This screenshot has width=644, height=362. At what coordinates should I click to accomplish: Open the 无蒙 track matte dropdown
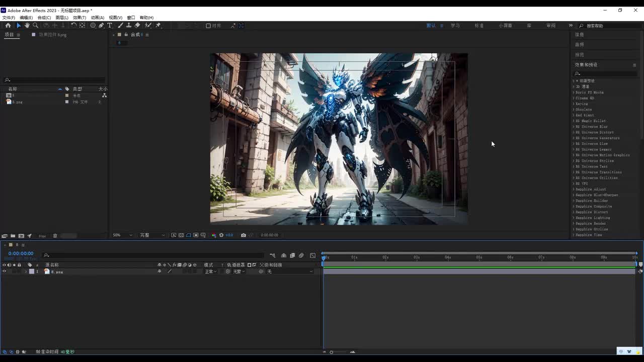(x=238, y=271)
